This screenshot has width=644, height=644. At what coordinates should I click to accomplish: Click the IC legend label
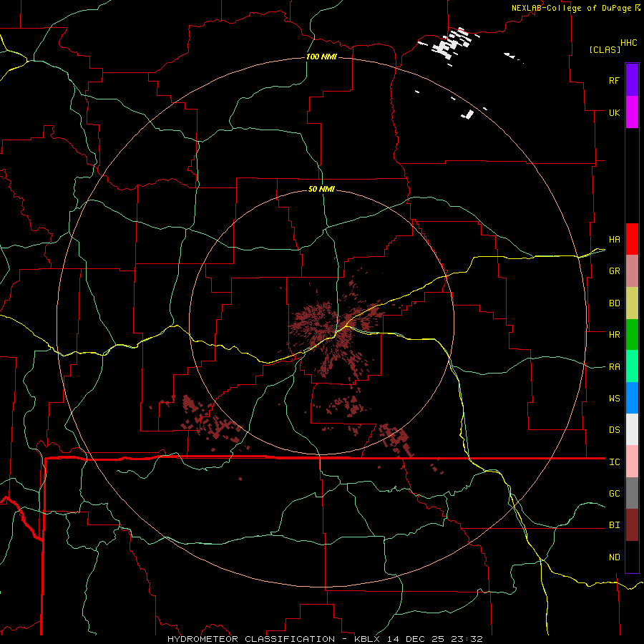tap(614, 462)
